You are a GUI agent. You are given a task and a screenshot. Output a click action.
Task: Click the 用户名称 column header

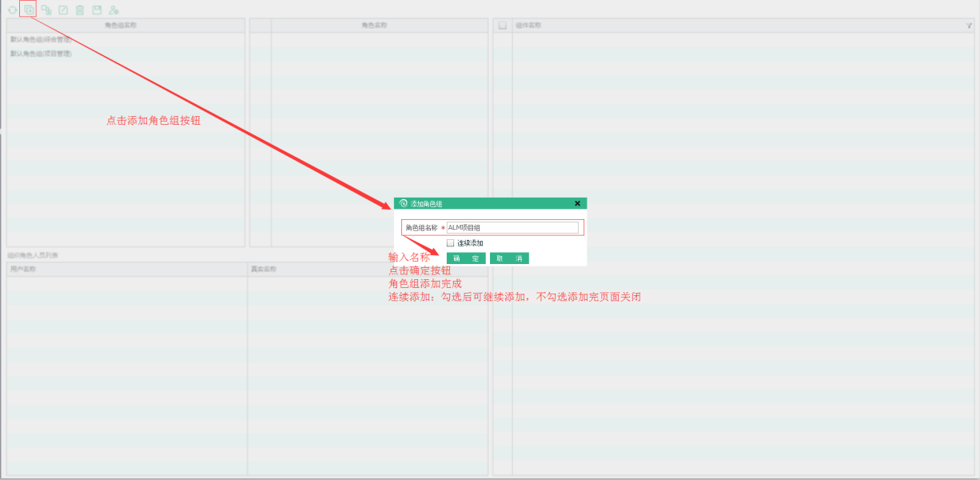[x=126, y=270]
